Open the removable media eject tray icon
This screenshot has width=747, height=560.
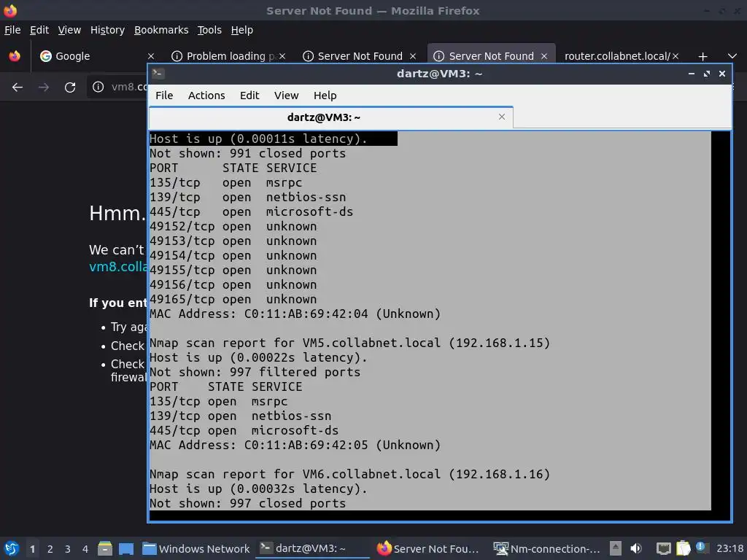pos(616,548)
